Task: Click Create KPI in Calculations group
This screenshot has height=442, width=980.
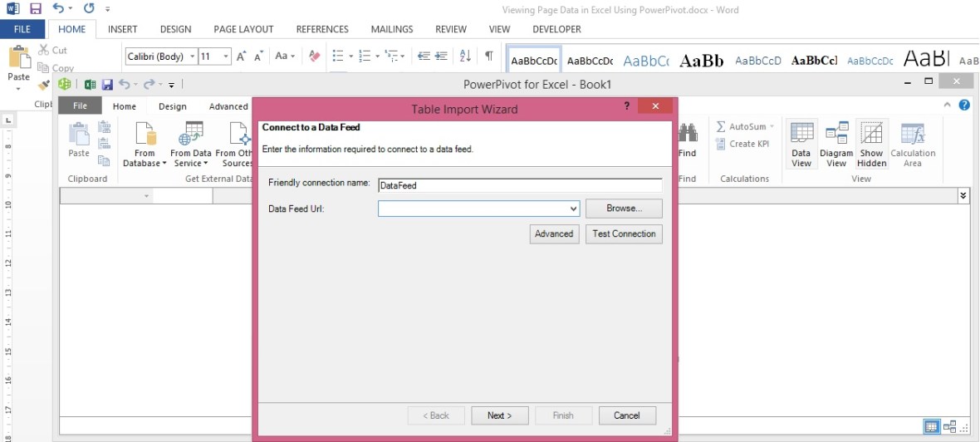Action: (x=742, y=144)
